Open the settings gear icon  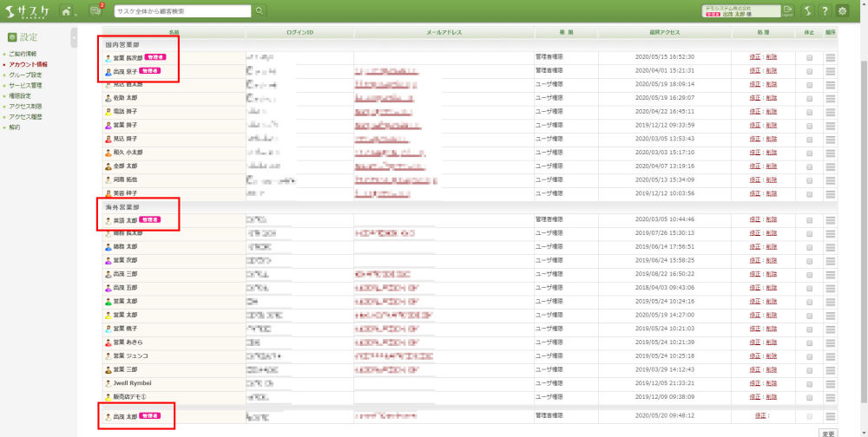point(842,10)
